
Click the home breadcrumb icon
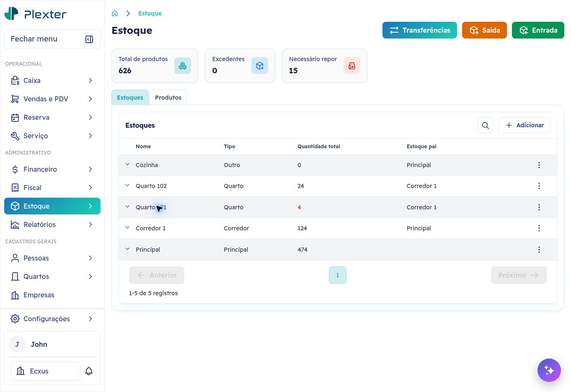[x=115, y=13]
